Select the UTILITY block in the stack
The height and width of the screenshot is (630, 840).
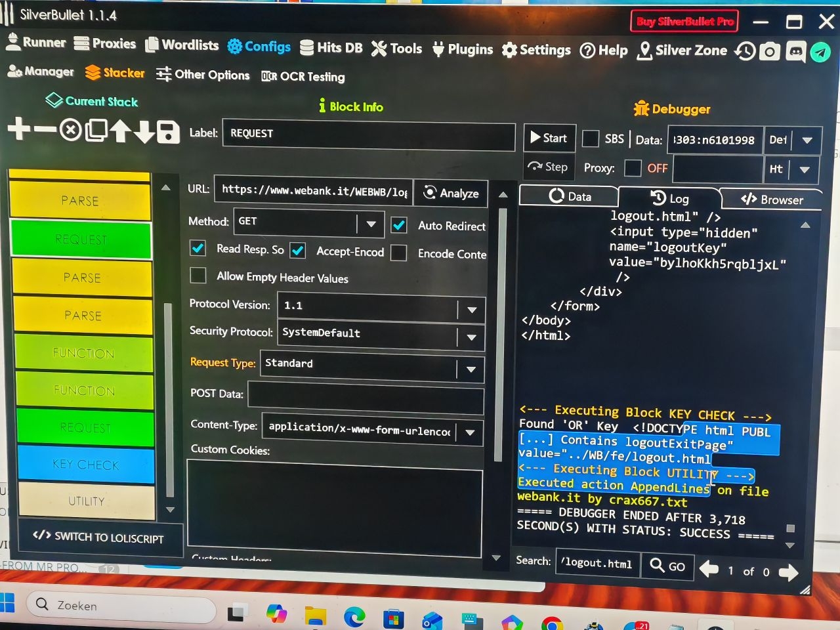(x=87, y=501)
